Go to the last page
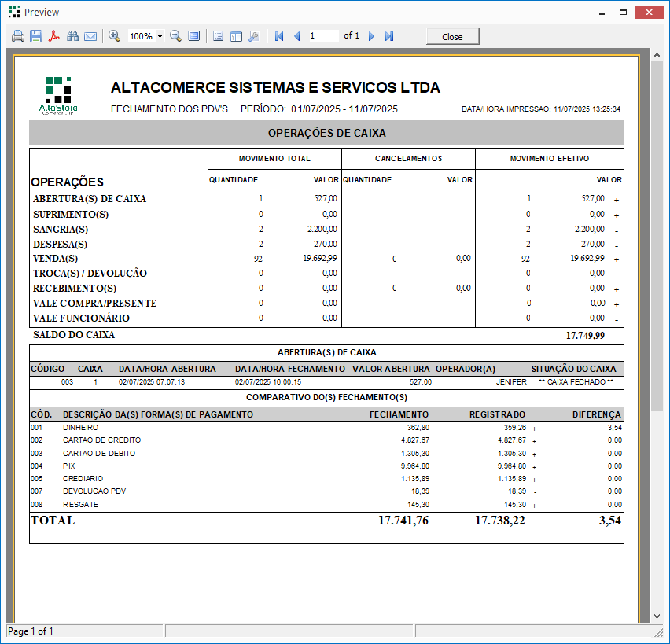 388,36
